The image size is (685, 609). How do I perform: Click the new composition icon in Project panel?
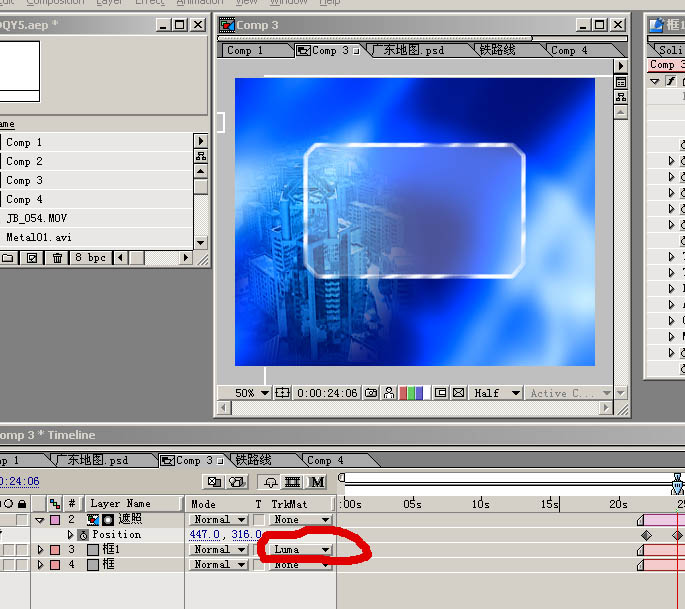click(x=32, y=258)
